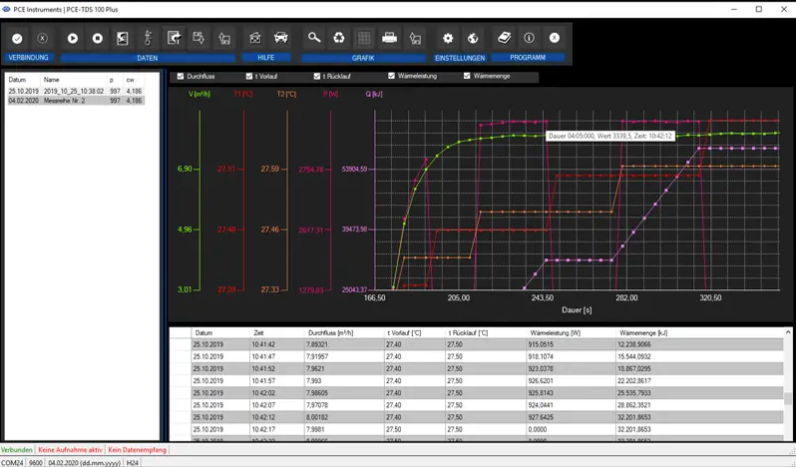
Task: Toggle the t Vorlauf checkbox
Action: [x=248, y=76]
